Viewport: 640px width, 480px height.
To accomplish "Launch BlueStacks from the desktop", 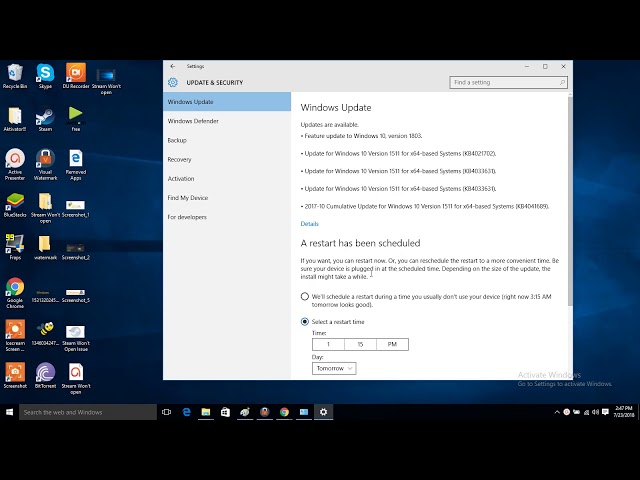I will tap(15, 205).
